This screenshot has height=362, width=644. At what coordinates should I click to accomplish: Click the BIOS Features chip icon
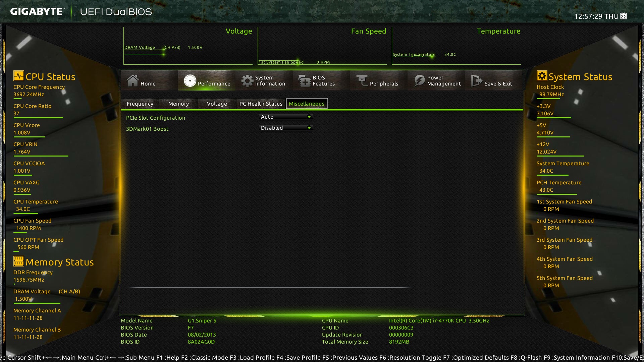(x=305, y=81)
